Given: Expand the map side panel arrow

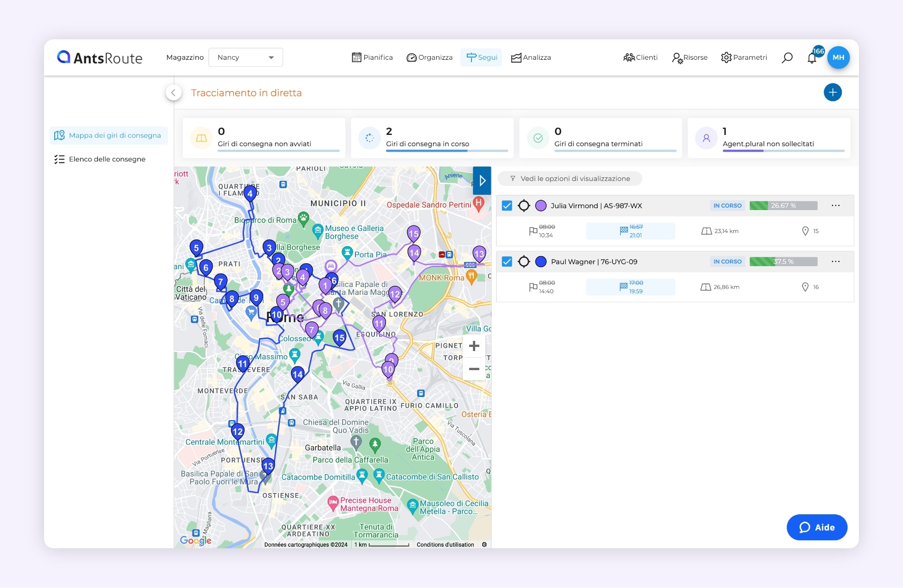Looking at the screenshot, I should [482, 181].
